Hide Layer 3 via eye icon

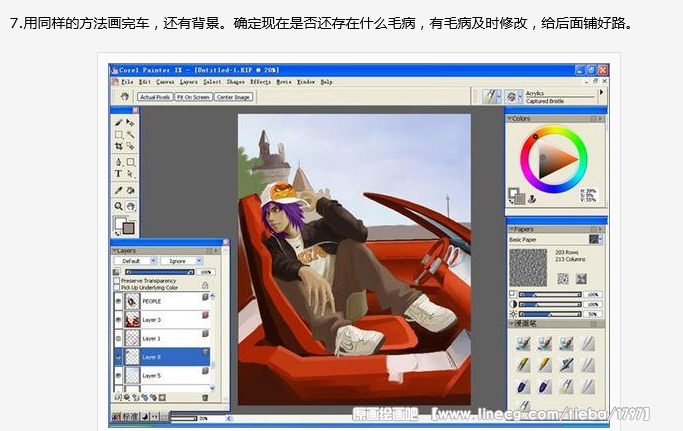118,320
